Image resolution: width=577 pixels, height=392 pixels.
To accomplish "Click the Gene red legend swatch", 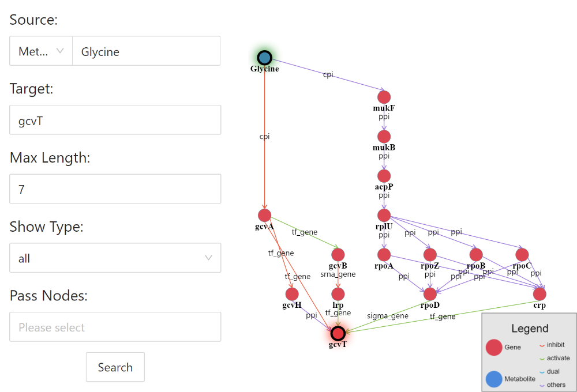I will 494,347.
